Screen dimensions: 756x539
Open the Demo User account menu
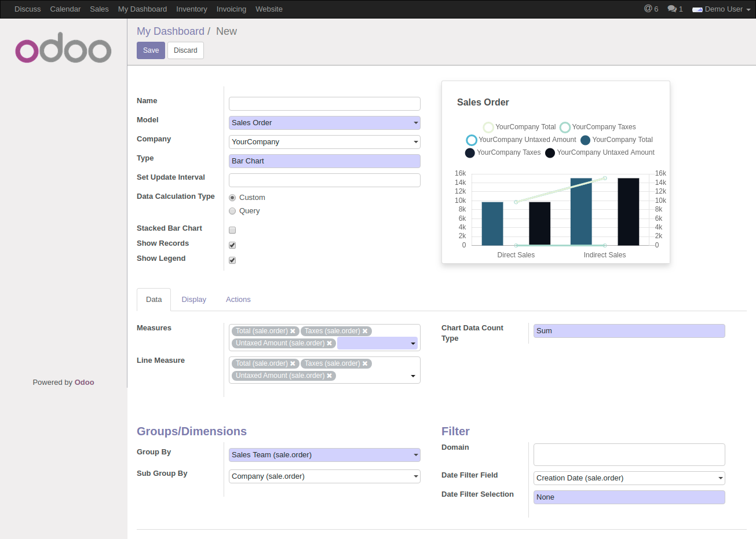(721, 9)
